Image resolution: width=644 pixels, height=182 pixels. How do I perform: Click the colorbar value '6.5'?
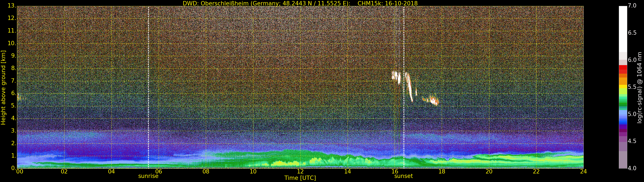tap(632, 33)
